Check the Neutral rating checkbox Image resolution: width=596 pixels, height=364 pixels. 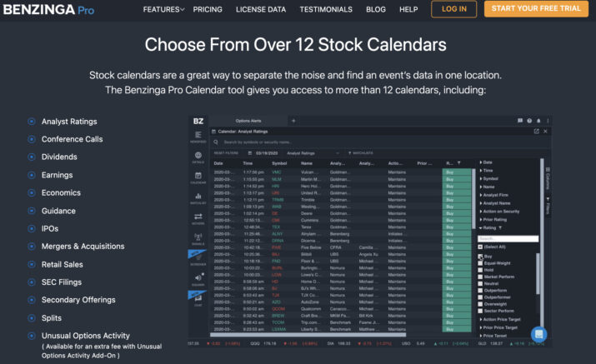[480, 284]
